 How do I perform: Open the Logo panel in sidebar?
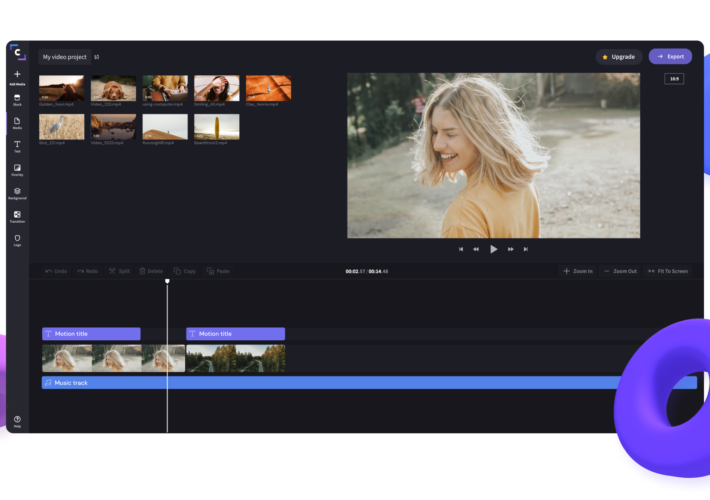(x=17, y=239)
